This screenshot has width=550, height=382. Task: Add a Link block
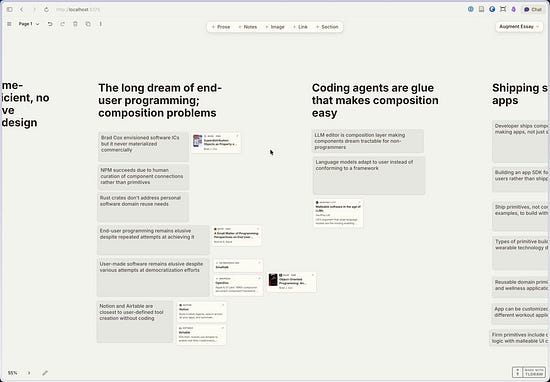pos(299,27)
